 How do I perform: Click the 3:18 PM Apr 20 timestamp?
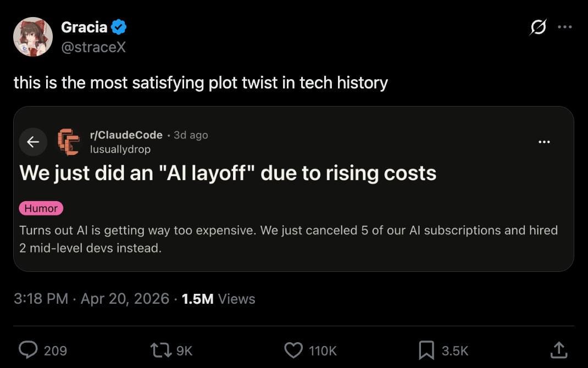click(x=91, y=299)
